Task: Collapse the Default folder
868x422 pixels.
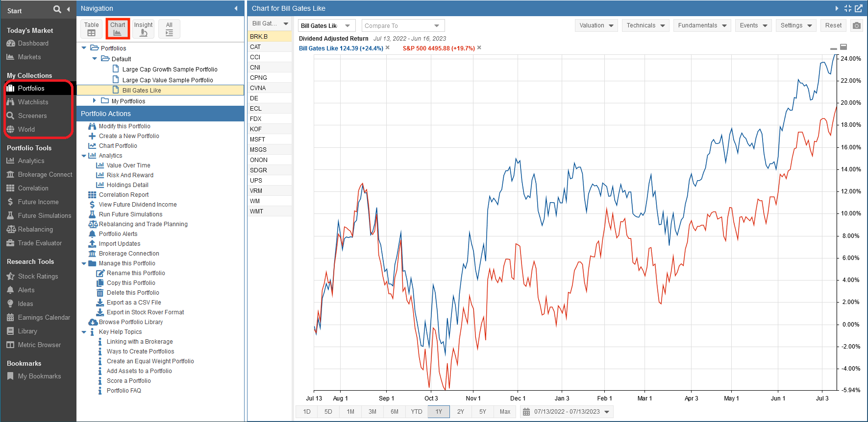Action: point(95,59)
